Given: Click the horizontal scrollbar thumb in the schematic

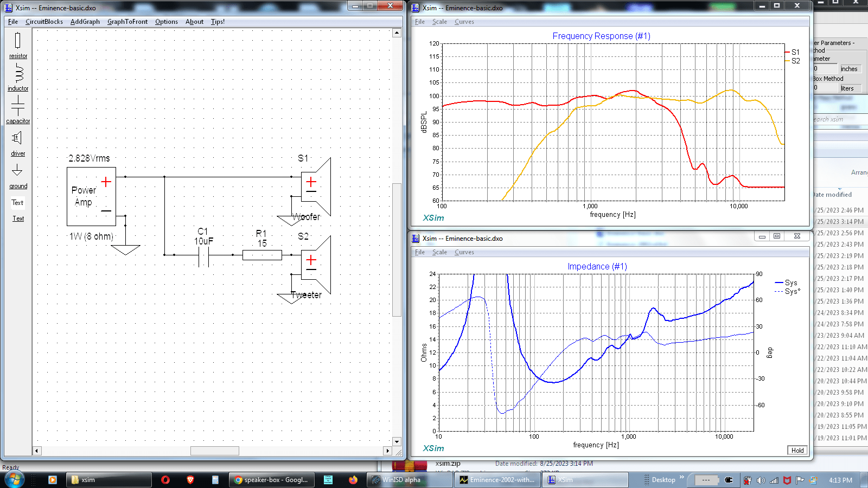Looking at the screenshot, I should [x=215, y=451].
